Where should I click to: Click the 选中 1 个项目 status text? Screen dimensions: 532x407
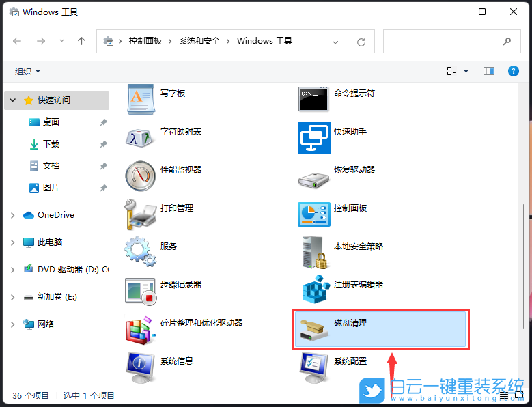coord(89,396)
